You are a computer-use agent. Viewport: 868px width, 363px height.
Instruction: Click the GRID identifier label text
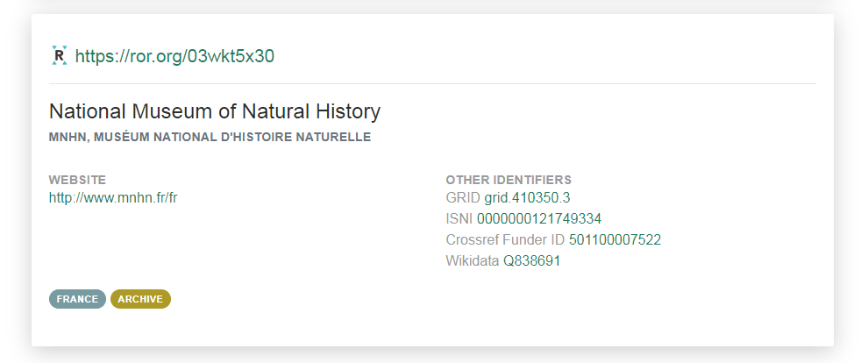[463, 197]
